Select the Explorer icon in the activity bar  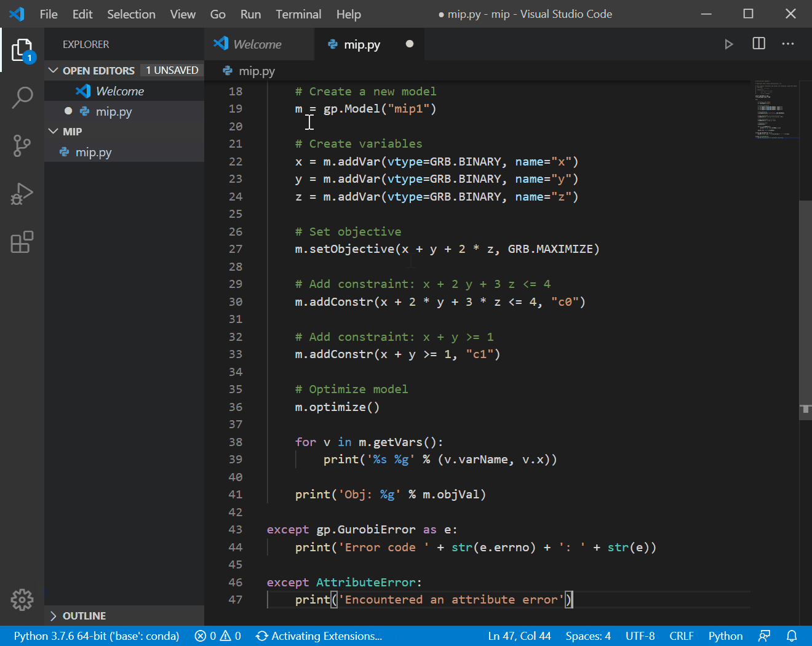pyautogui.click(x=22, y=49)
